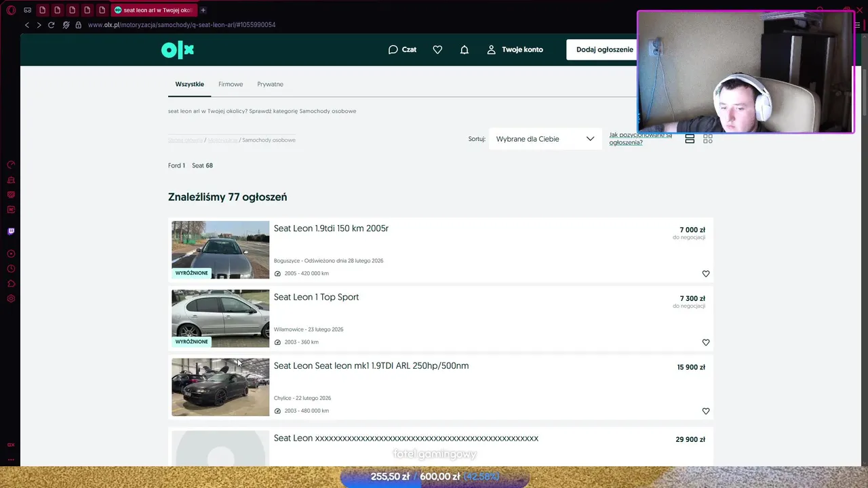Open the settings gear in the sidebar

tap(11, 298)
